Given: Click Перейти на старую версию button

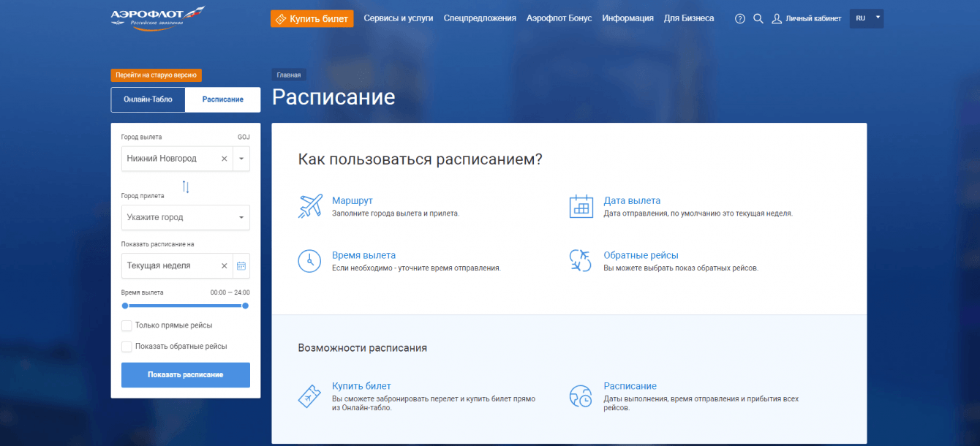Looking at the screenshot, I should [156, 75].
